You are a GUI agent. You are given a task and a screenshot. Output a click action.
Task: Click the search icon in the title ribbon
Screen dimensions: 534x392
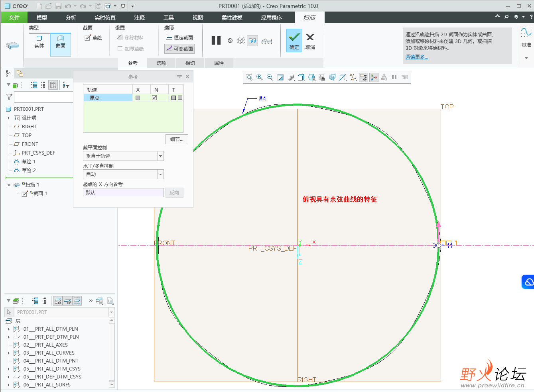[506, 17]
